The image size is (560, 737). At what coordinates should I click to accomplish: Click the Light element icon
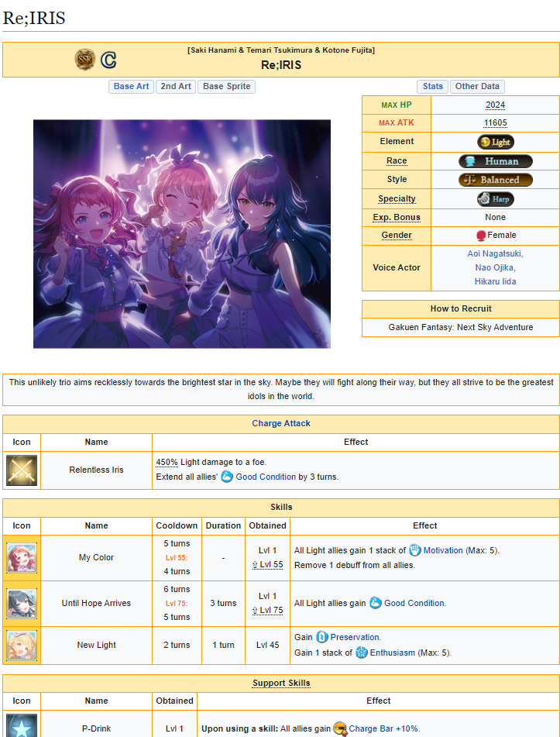click(x=496, y=142)
